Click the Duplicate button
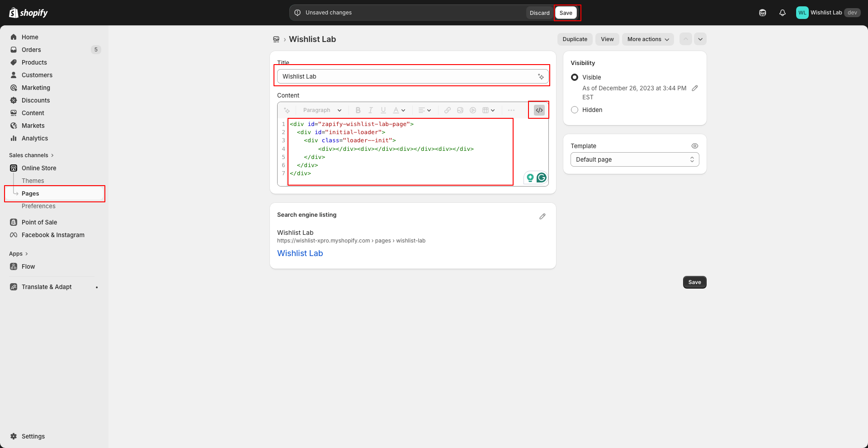This screenshot has width=868, height=448. 575,39
